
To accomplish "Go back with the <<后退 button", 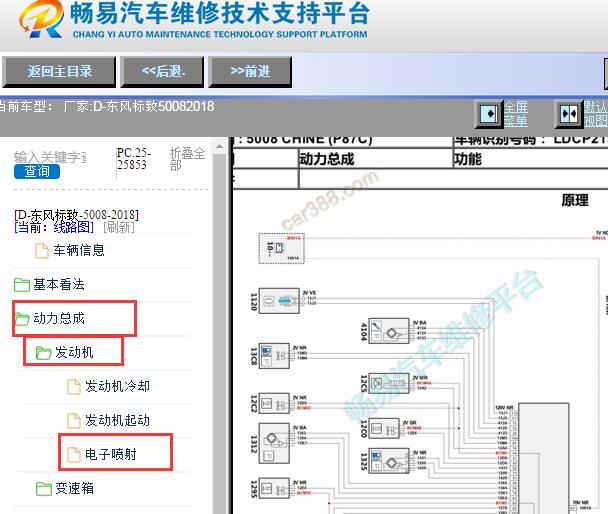I will pos(162,72).
